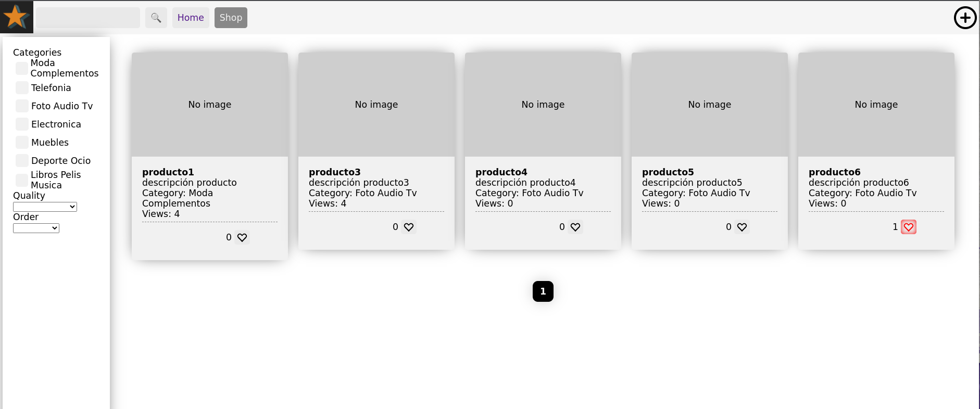Click the magnifying glass search button

(x=156, y=18)
